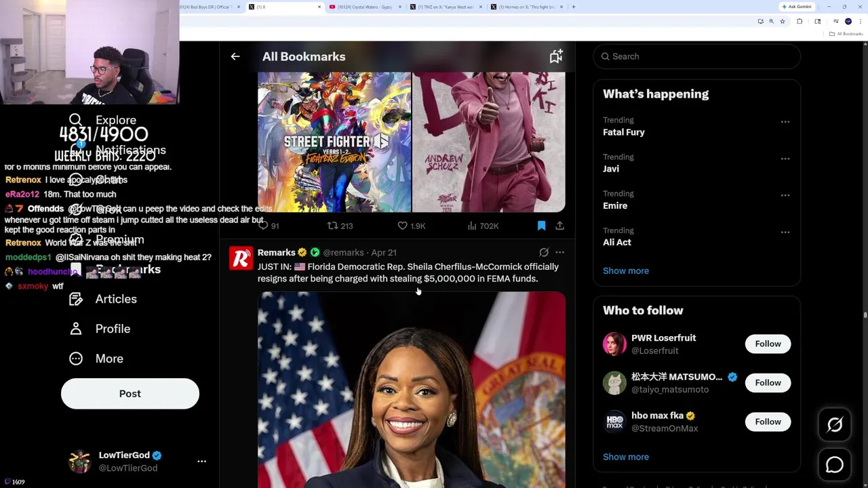
Task: Open the floating Grok button
Action: click(835, 424)
